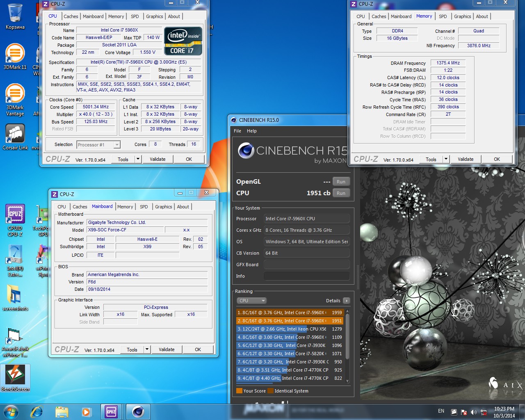Click the Cores x GHz field in Cinebench
Screen dimensions: 525x420
(307, 230)
